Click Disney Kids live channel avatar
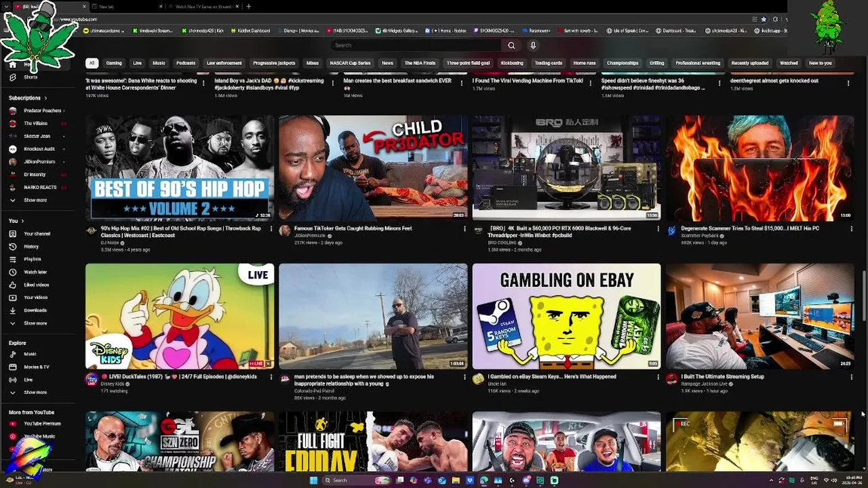 [x=92, y=380]
